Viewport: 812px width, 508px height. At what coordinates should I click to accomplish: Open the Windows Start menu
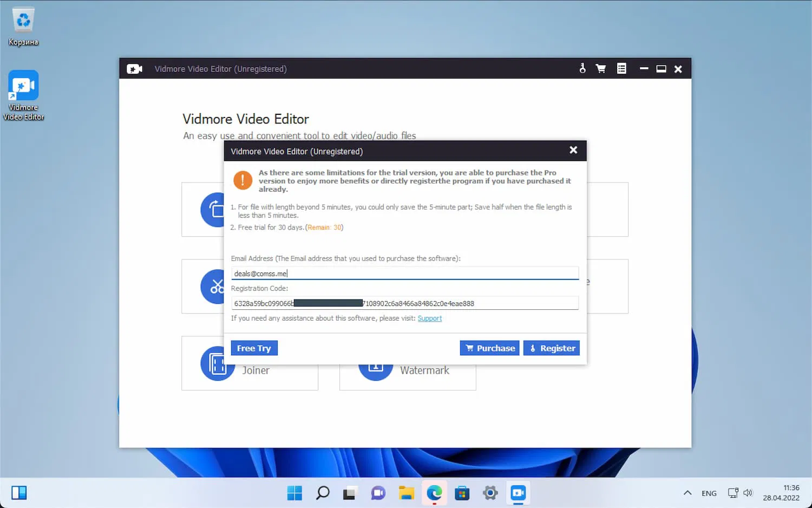point(294,493)
